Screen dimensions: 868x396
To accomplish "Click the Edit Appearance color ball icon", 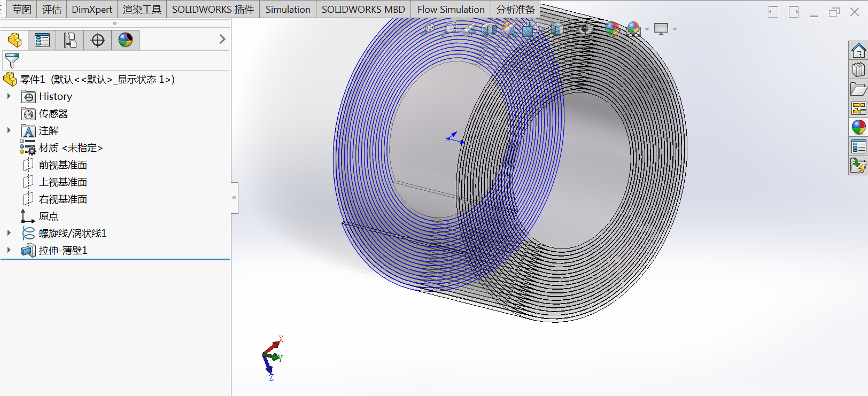I will click(613, 29).
